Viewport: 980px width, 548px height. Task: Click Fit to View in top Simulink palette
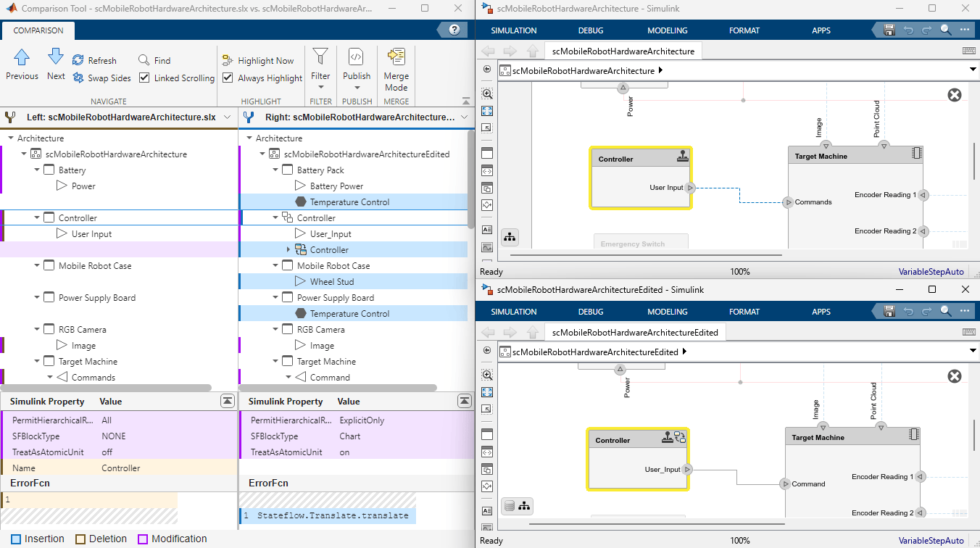click(487, 111)
